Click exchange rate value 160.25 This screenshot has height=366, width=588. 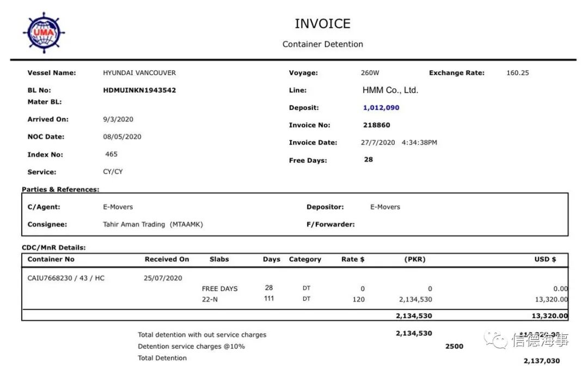[518, 73]
